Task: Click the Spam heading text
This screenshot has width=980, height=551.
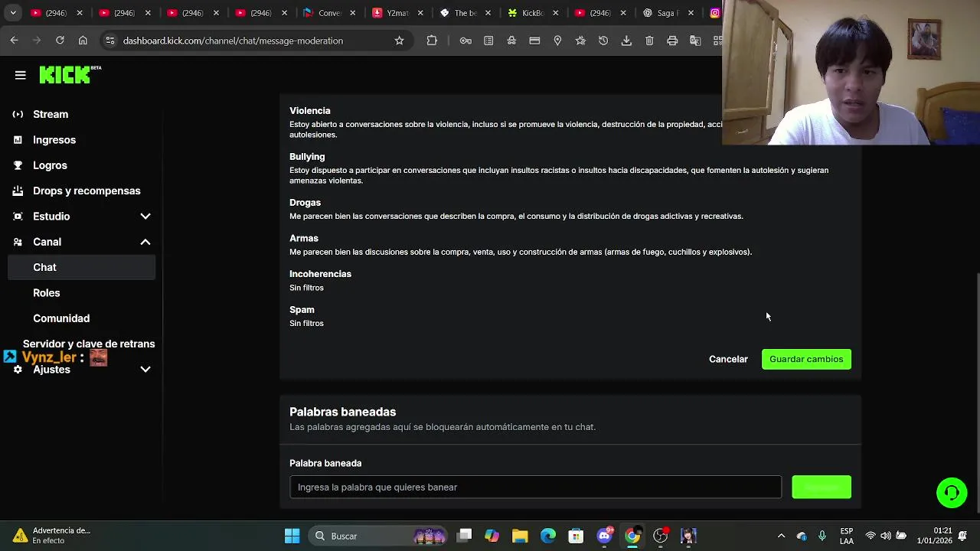Action: click(x=302, y=310)
